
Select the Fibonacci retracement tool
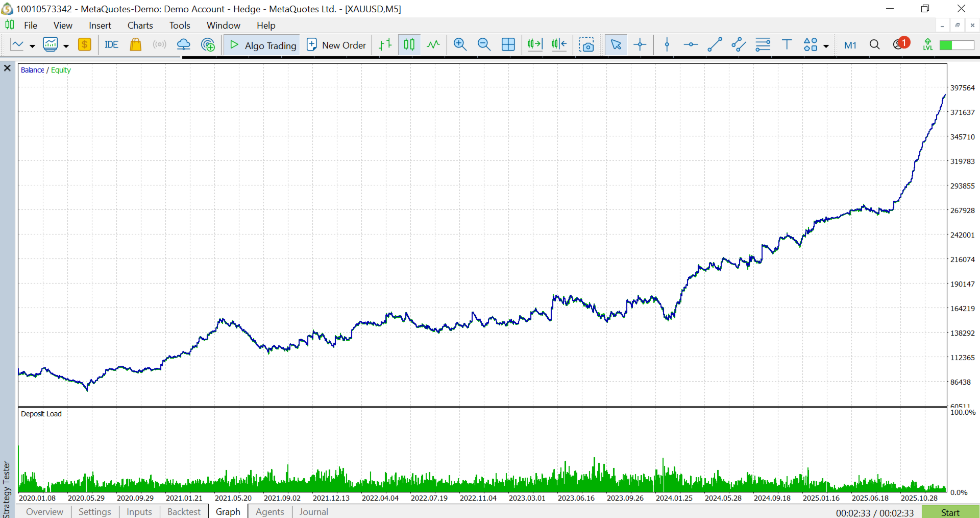(x=763, y=45)
